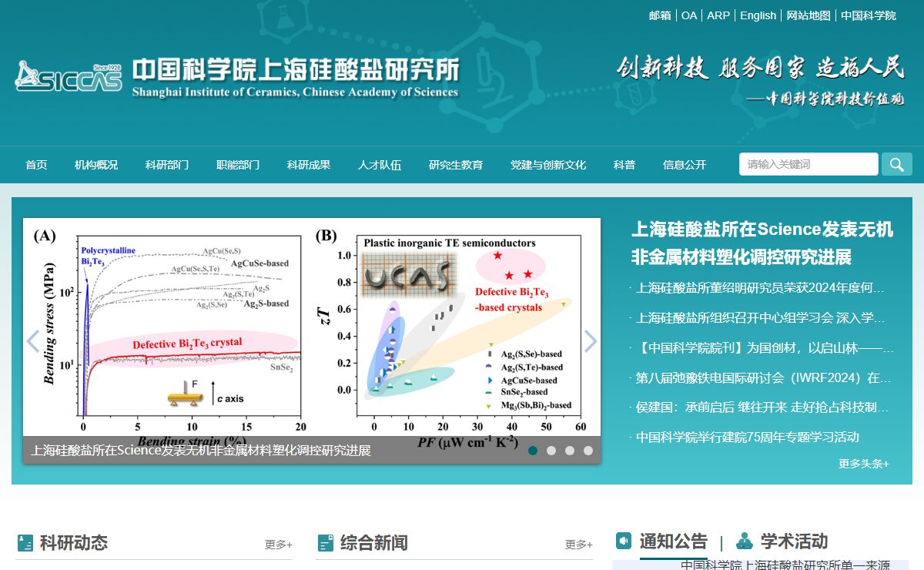Click 科研动态 heading text
Screen dimensions: 924x570
74,542
